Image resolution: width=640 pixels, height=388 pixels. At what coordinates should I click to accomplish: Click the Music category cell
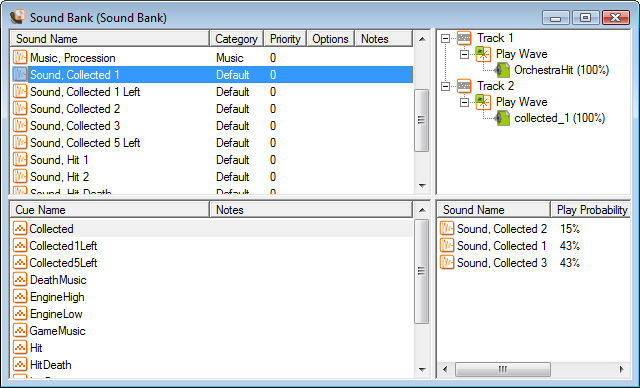[x=230, y=58]
